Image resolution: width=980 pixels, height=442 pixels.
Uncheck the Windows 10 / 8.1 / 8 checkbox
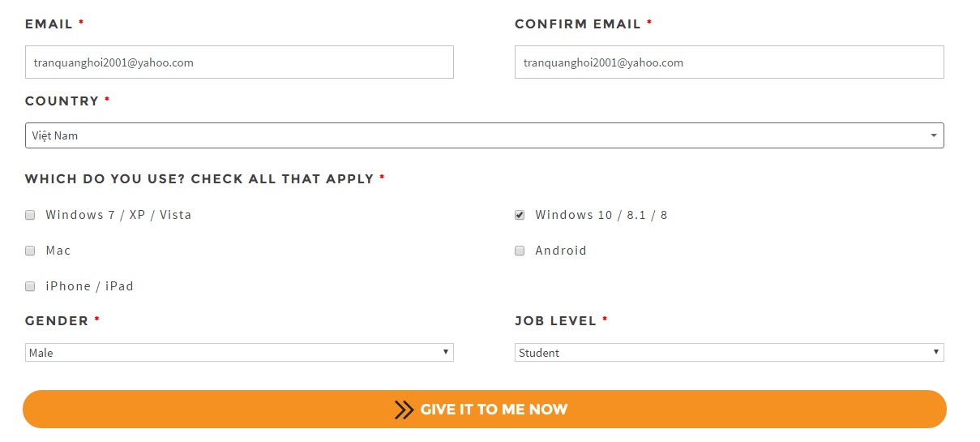point(520,215)
